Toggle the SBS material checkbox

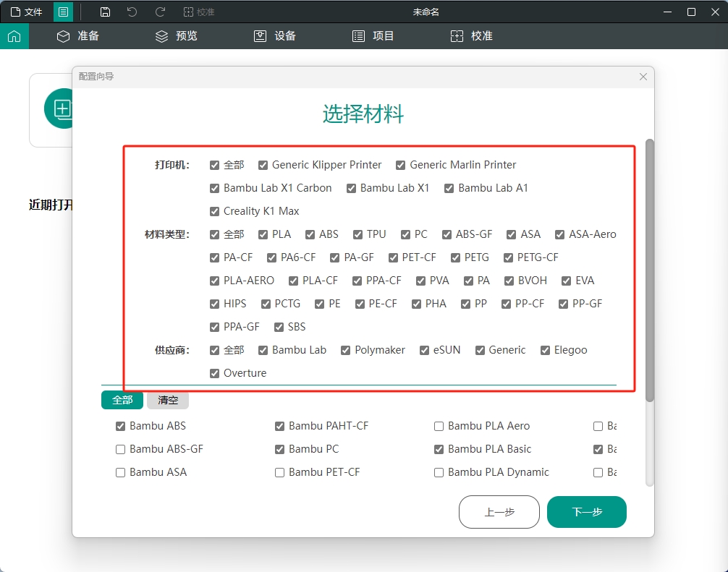[x=279, y=328]
